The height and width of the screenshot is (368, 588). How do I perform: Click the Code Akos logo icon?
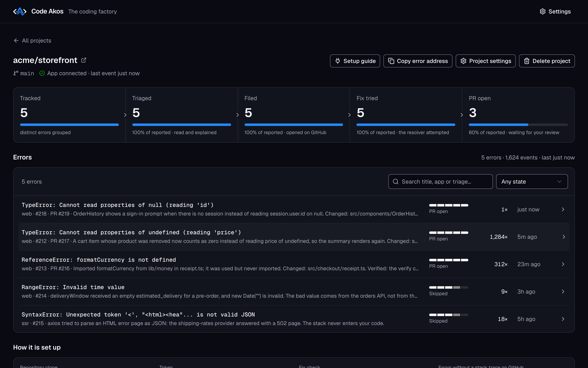[x=20, y=11]
